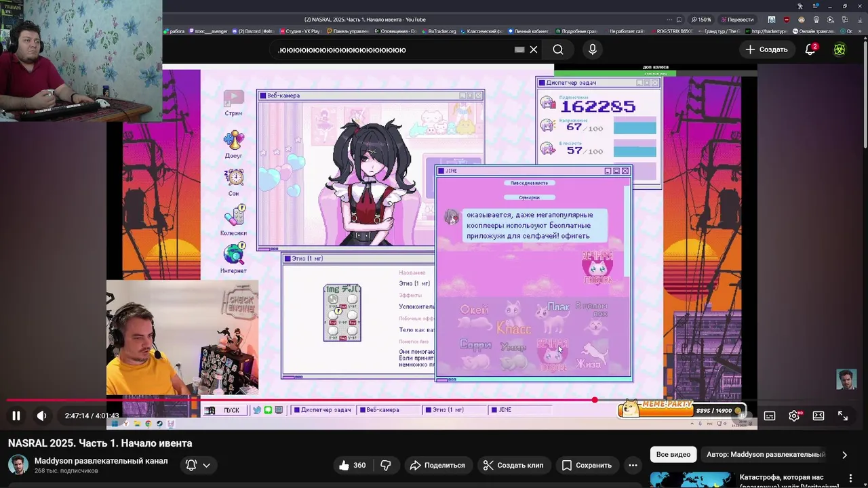Close the JINE window
The width and height of the screenshot is (868, 488).
pyautogui.click(x=625, y=171)
